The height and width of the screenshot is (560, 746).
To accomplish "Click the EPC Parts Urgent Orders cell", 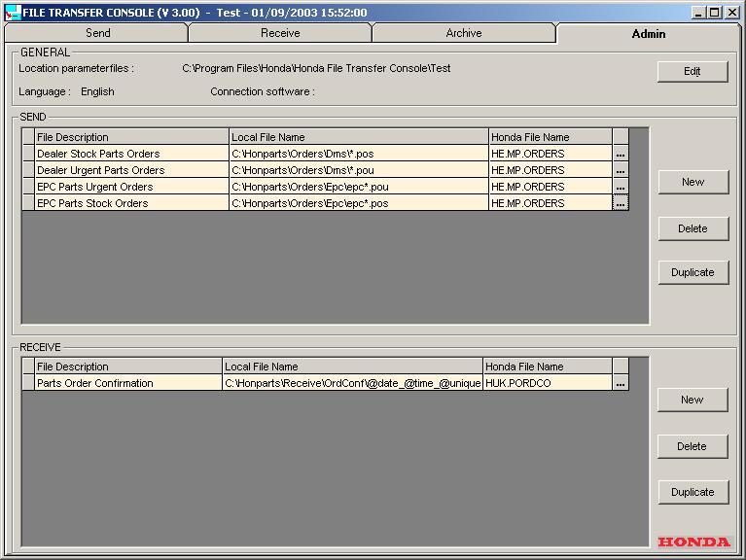I will click(131, 187).
